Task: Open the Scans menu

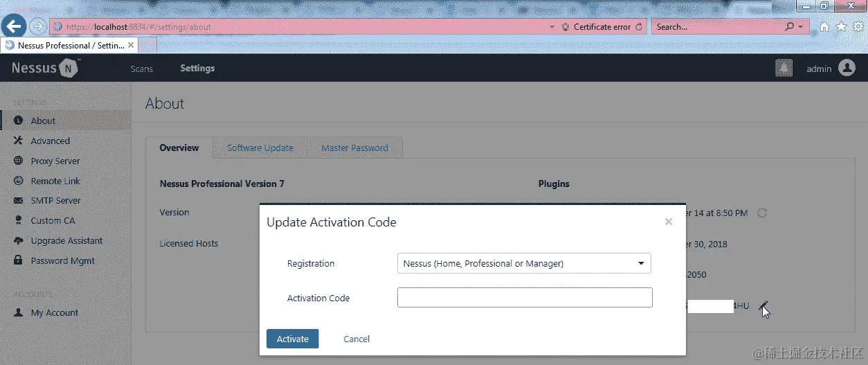Action: point(142,69)
